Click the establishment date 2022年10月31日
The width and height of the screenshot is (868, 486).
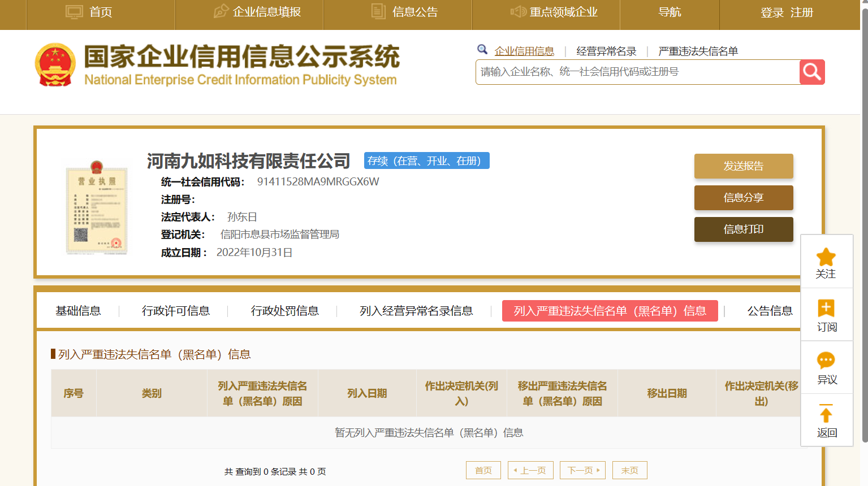(254, 253)
